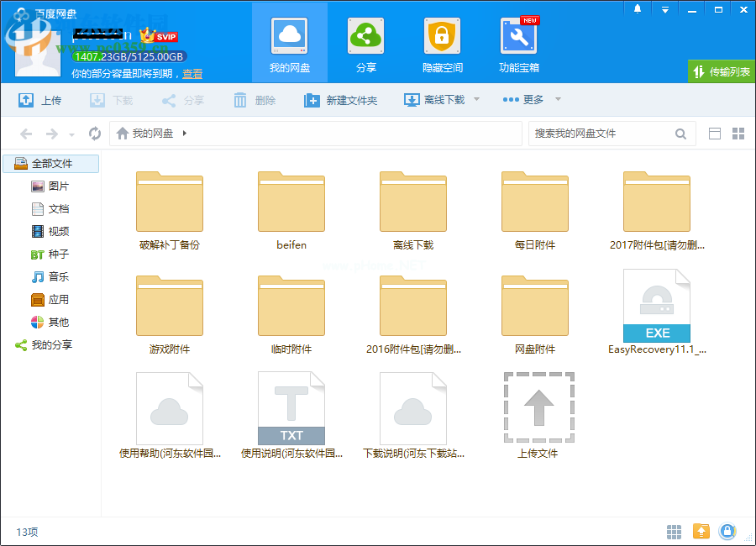The height and width of the screenshot is (546, 756).
Task: Filter by 其他 in the sidebar
Action: pos(50,323)
